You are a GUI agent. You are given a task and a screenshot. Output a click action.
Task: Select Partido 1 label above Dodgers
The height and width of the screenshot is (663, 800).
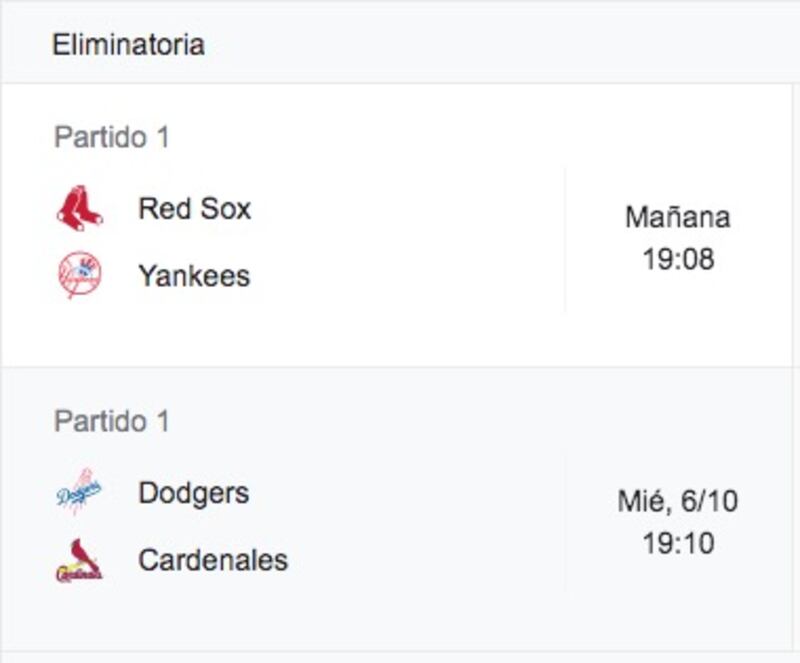tap(112, 421)
